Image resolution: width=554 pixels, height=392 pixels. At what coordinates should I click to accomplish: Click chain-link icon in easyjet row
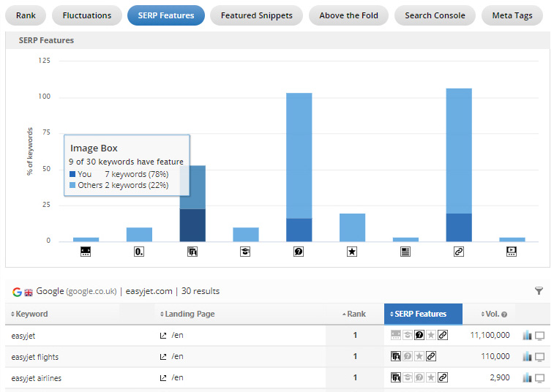coord(443,335)
